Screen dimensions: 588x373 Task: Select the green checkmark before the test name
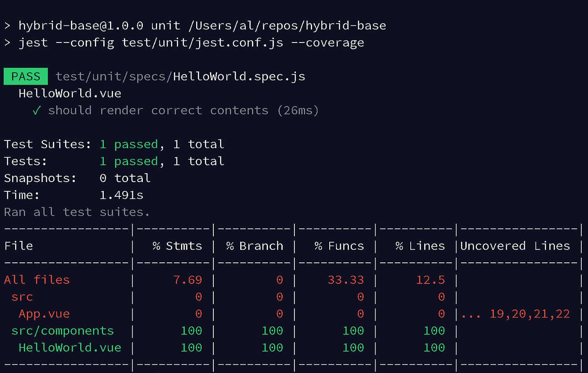coord(36,110)
